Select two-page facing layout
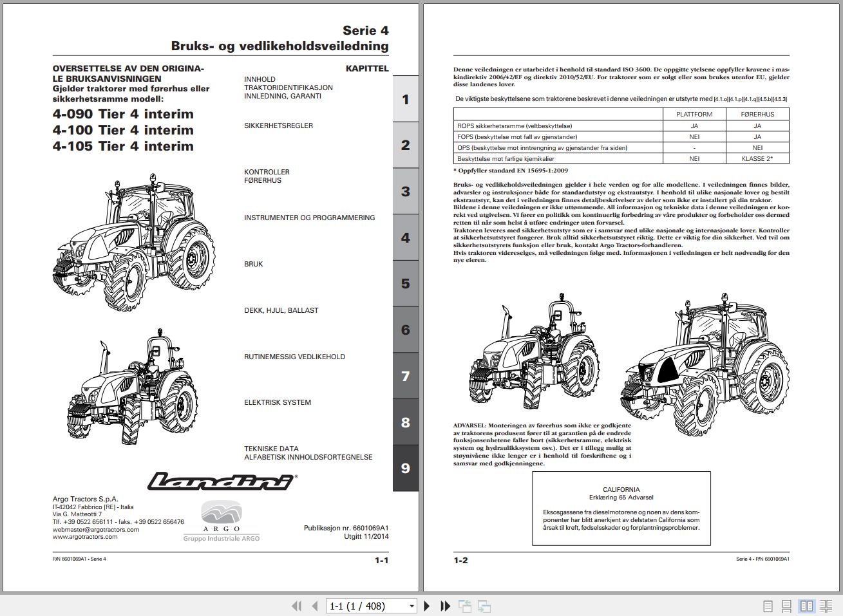Image resolution: width=843 pixels, height=616 pixels. pyautogui.click(x=806, y=606)
